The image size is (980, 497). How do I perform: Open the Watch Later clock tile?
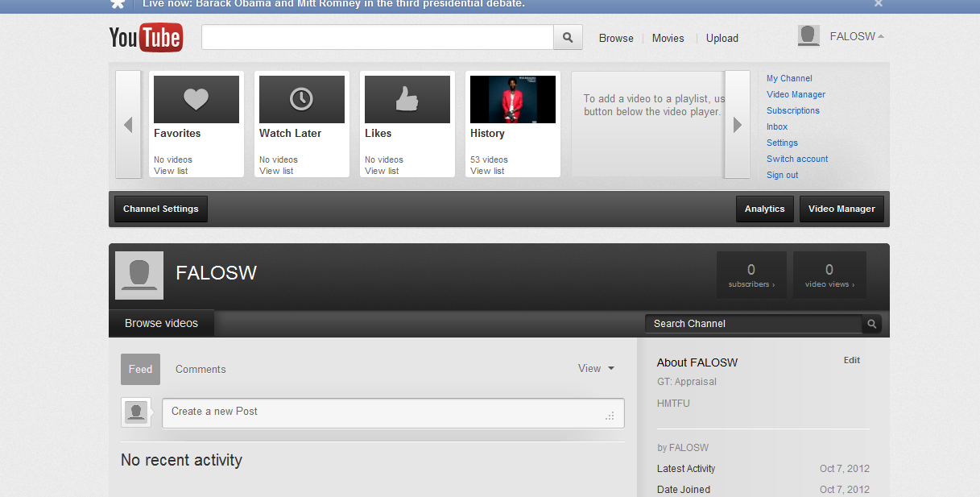(x=301, y=99)
